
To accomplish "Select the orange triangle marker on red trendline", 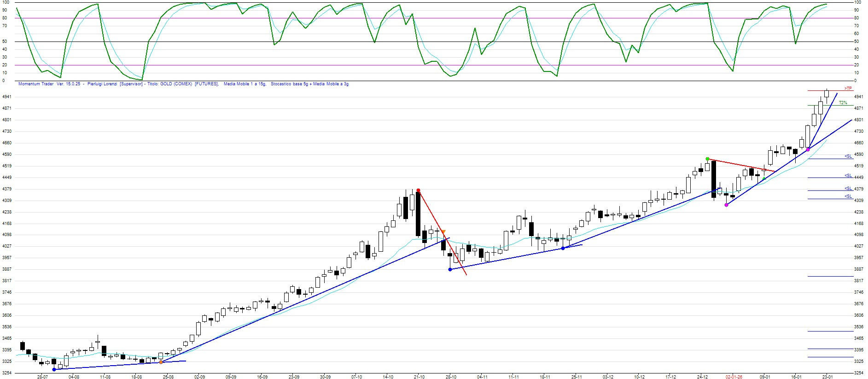I will point(443,231).
